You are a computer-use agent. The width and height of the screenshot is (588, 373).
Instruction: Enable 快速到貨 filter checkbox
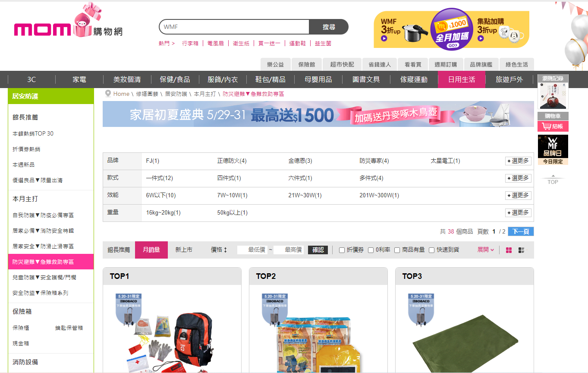(x=431, y=250)
